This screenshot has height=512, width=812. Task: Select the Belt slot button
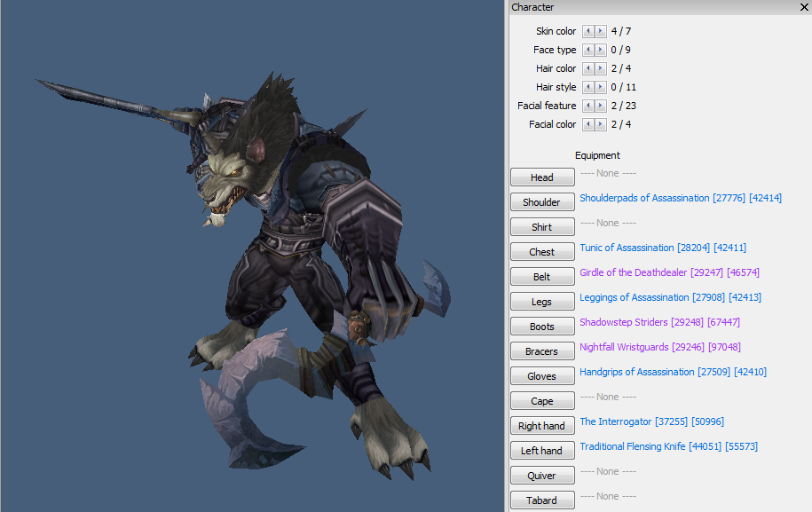tap(542, 277)
